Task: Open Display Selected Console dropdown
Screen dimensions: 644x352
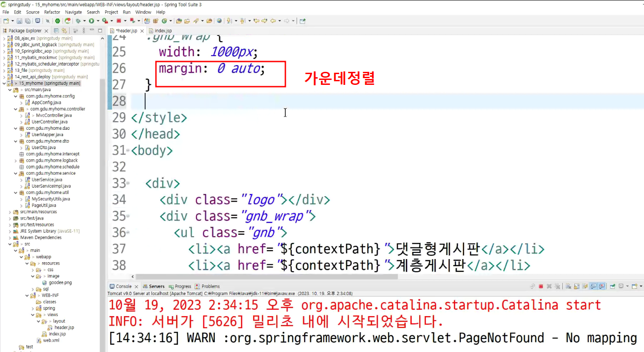Action: [627, 286]
